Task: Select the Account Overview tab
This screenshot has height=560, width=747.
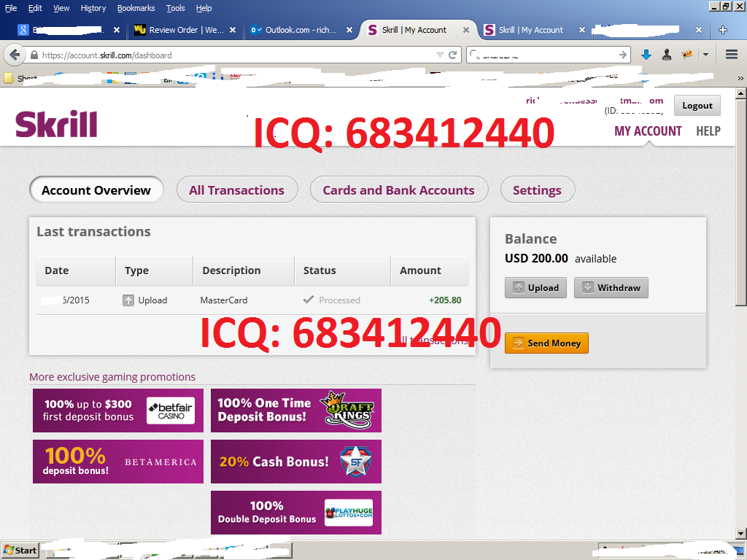Action: [96, 190]
